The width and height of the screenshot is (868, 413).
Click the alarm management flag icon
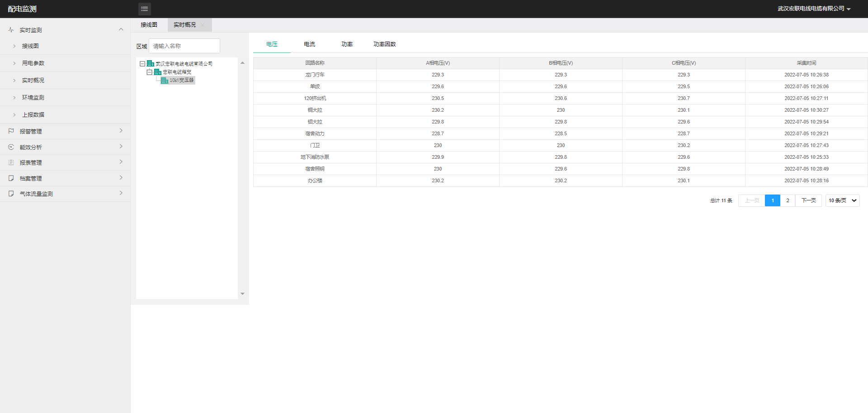(11, 131)
